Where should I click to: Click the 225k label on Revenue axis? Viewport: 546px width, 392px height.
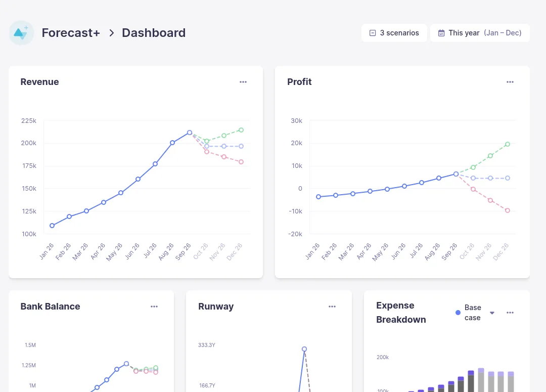point(28,120)
